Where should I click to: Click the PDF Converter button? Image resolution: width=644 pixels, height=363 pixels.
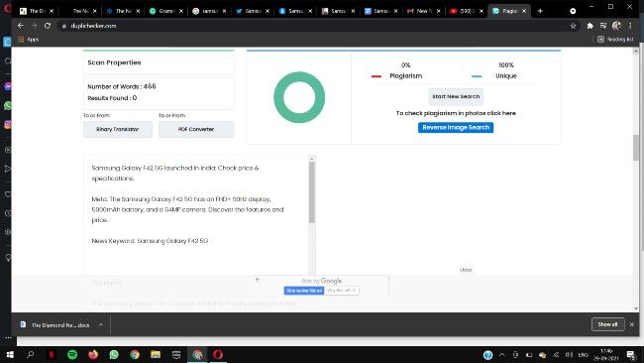(196, 129)
